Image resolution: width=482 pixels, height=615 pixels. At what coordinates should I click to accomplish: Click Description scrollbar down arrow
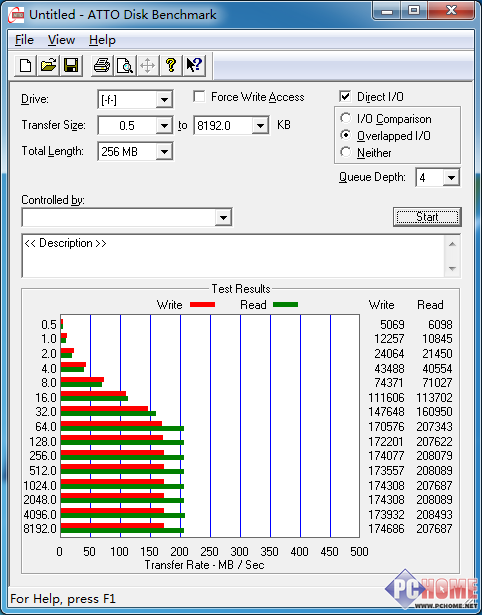click(452, 269)
